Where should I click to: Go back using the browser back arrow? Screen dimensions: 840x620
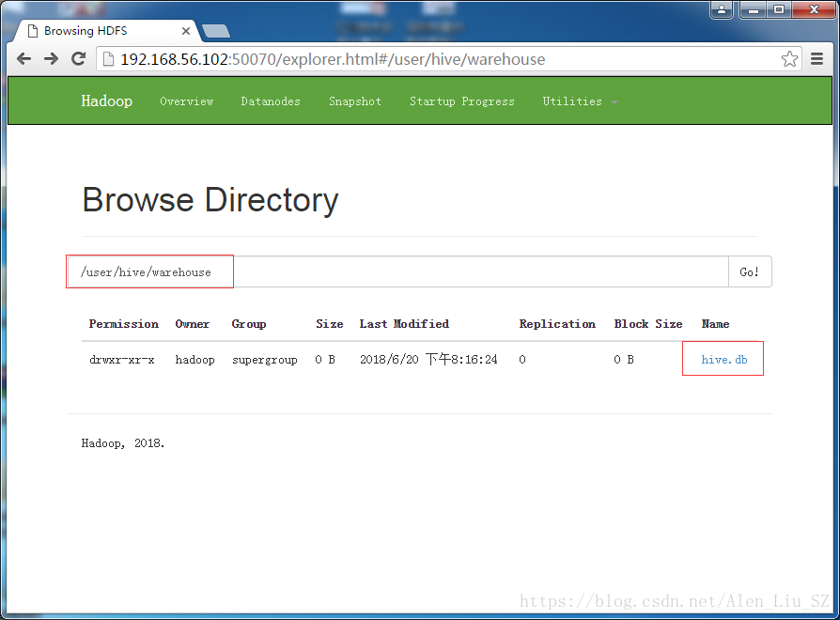coord(23,59)
